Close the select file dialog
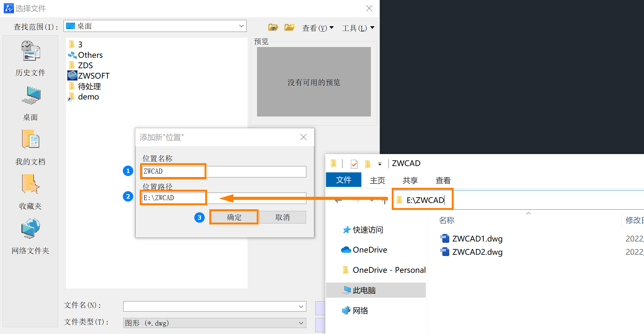This screenshot has width=644, height=334. tap(369, 8)
